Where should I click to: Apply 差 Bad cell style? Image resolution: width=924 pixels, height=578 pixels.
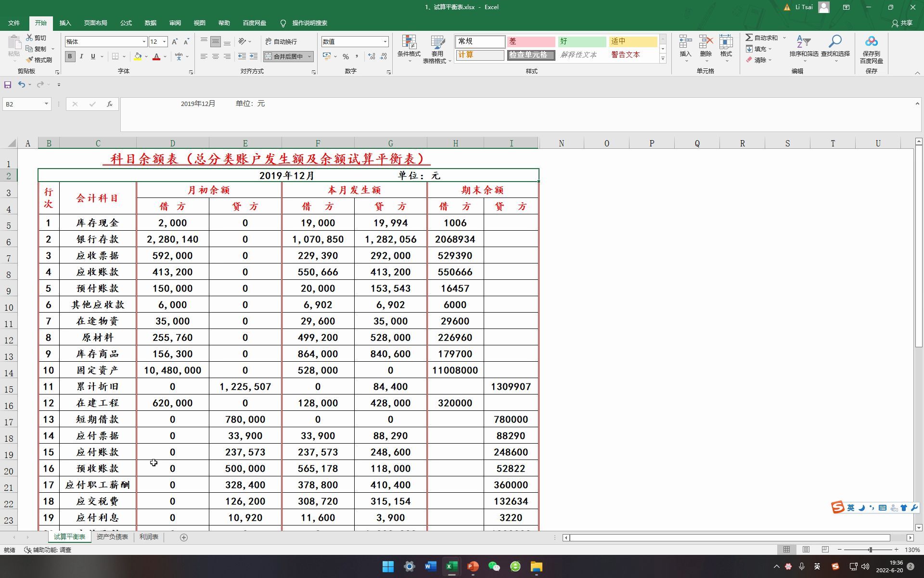[531, 41]
